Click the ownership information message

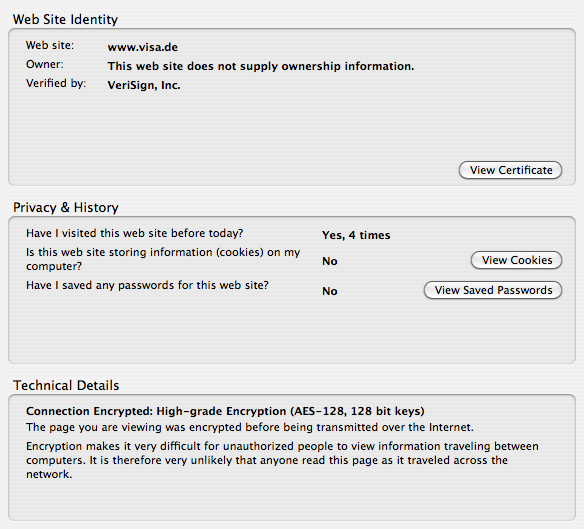(261, 66)
